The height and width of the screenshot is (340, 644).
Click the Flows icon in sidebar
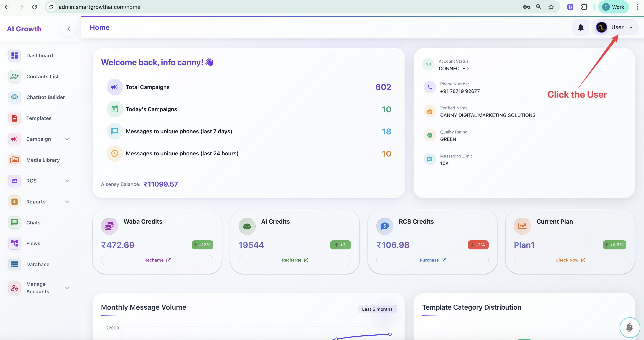tap(15, 243)
